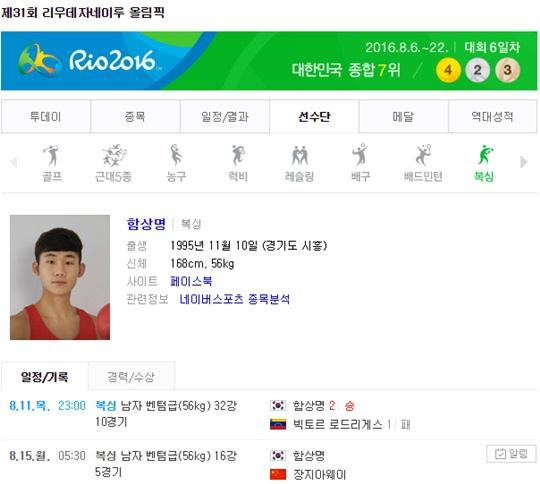Image resolution: width=540 pixels, height=484 pixels.
Task: Select the 골프 golf sport icon
Action: coord(52,164)
